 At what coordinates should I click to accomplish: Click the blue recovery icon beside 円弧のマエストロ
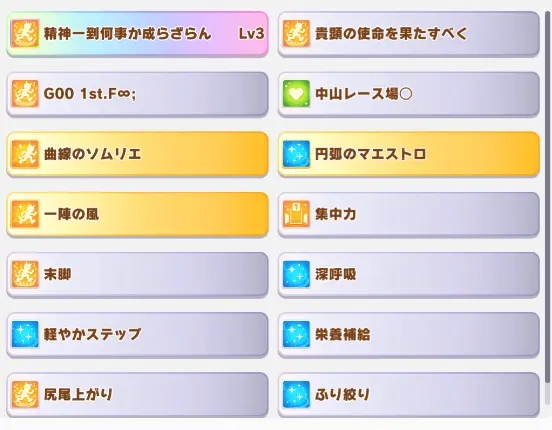(x=296, y=154)
